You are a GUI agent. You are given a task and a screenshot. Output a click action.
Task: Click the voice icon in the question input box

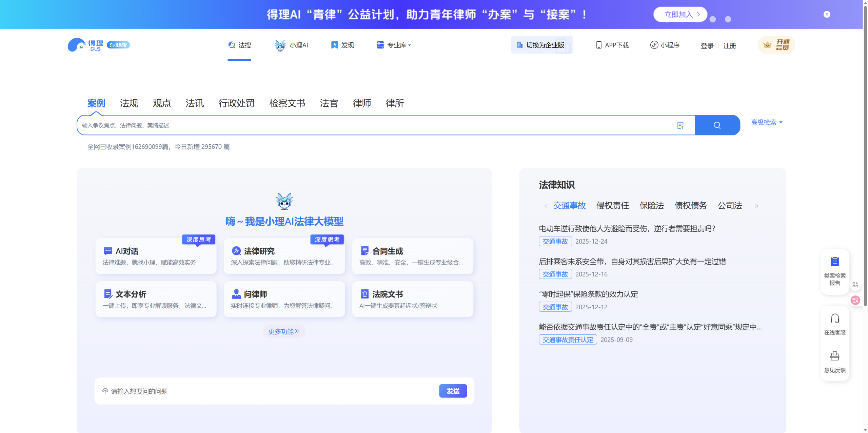tap(105, 391)
